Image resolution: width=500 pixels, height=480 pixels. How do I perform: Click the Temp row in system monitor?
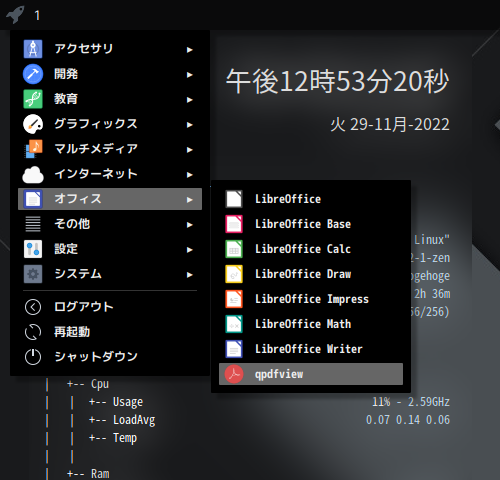click(x=125, y=438)
